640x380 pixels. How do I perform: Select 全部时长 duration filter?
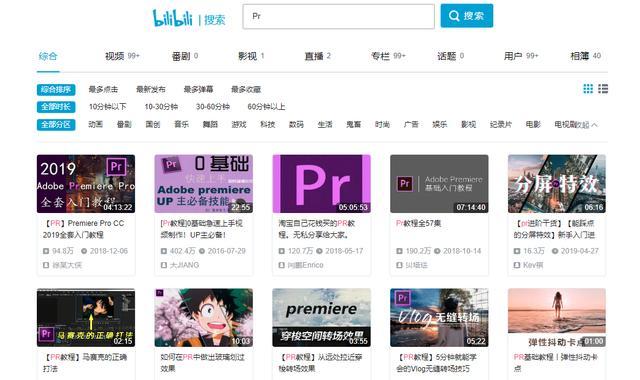click(x=56, y=107)
